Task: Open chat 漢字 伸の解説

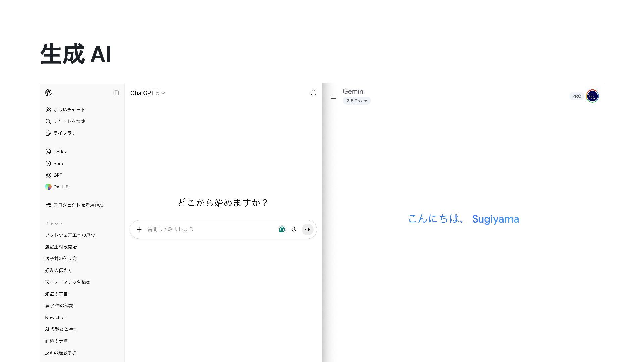Action: tap(59, 306)
